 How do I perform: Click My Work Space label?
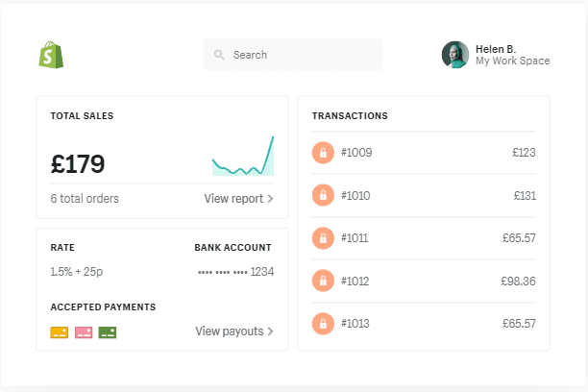513,61
